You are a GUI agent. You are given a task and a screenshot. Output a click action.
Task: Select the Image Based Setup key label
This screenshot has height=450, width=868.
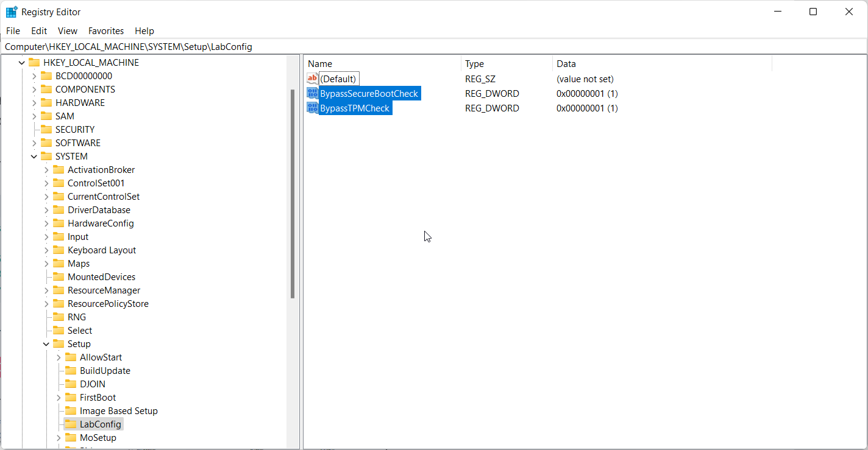point(119,410)
